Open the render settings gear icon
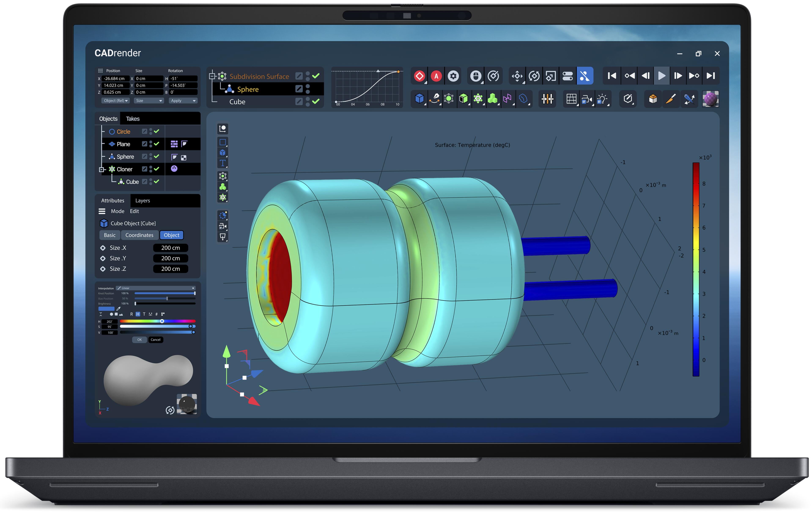 pyautogui.click(x=453, y=76)
